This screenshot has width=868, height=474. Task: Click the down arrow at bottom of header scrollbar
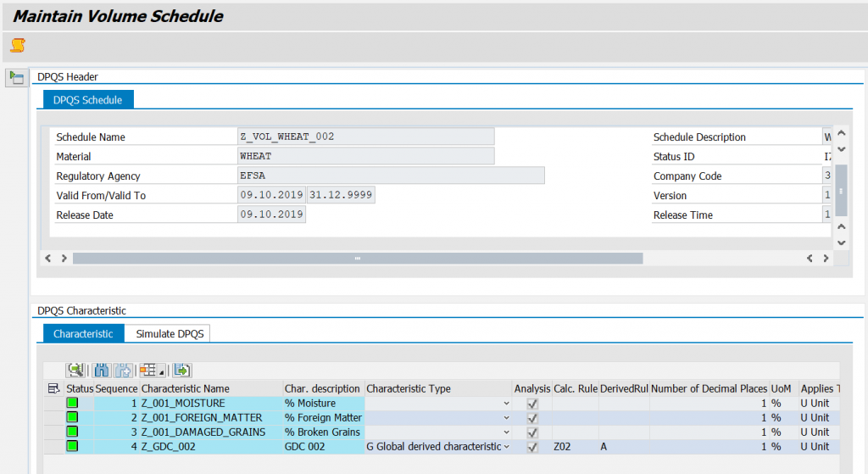[842, 243]
